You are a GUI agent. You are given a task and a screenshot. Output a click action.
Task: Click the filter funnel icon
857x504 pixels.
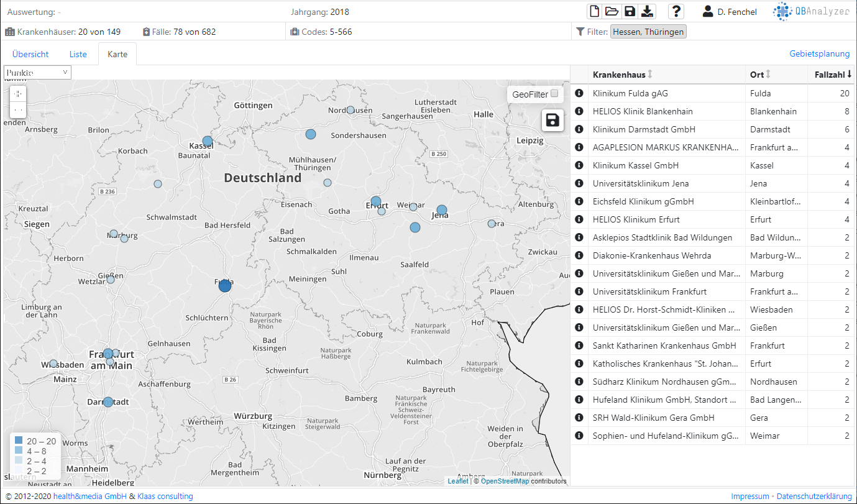(x=580, y=32)
